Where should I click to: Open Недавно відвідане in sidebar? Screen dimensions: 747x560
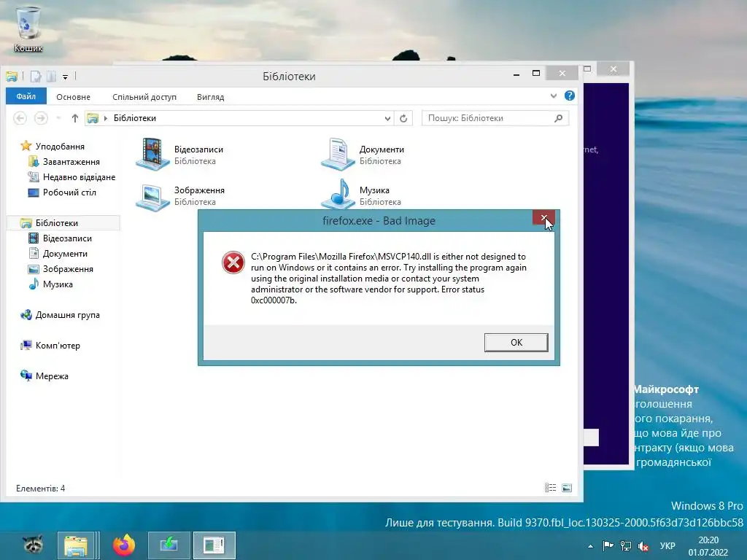click(79, 176)
